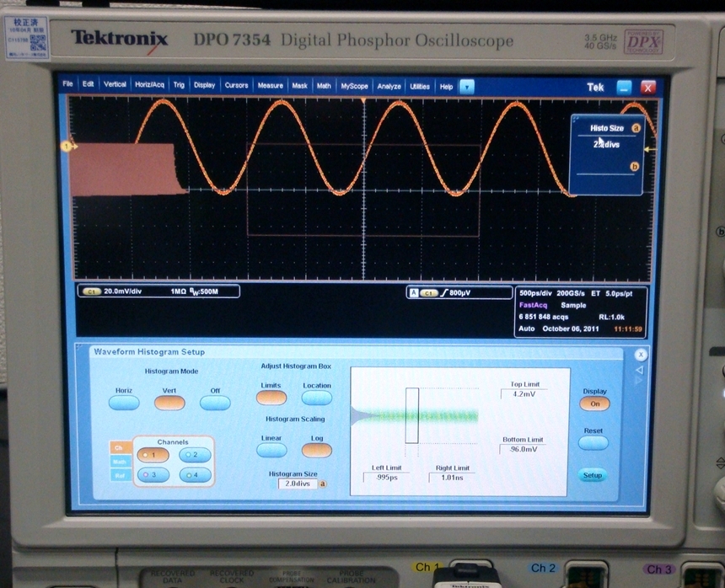Screen dimensions: 725x588
Task: Switch to the Ch source tab
Action: (120, 447)
